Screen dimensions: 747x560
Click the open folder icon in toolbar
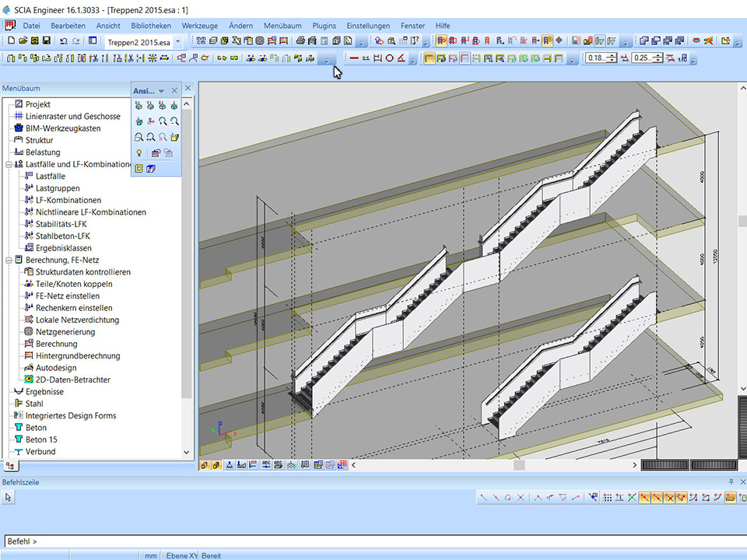(23, 40)
